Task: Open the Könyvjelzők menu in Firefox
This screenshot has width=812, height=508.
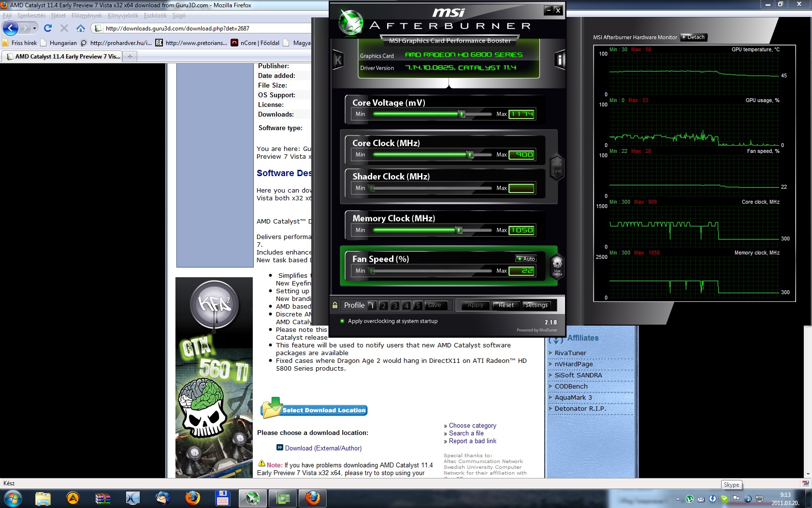Action: tap(123, 15)
